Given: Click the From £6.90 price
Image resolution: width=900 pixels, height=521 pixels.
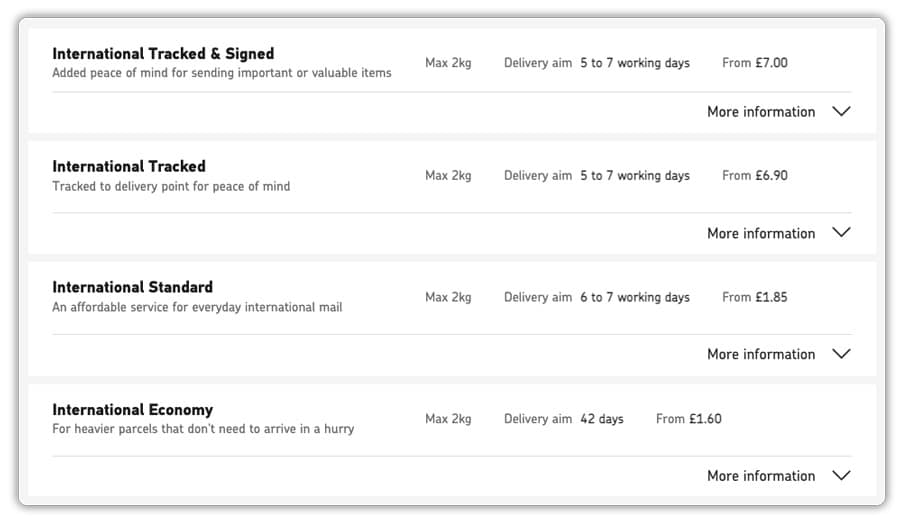Looking at the screenshot, I should (755, 176).
